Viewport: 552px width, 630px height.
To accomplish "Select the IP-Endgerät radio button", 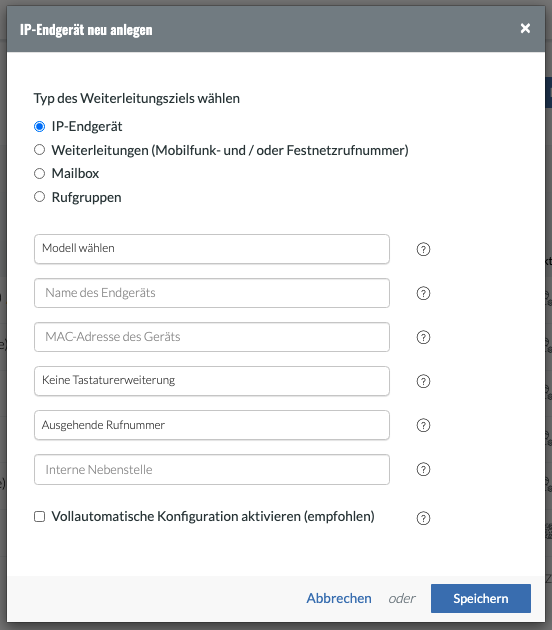I will coord(39,127).
